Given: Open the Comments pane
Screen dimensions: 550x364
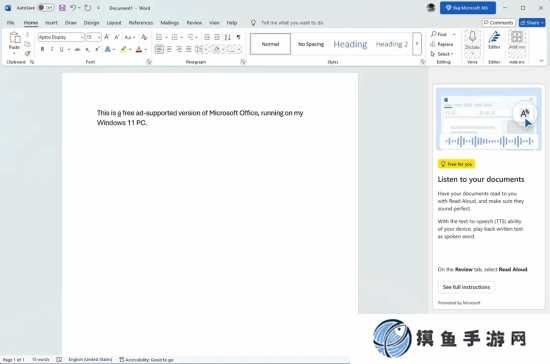Looking at the screenshot, I should click(x=499, y=23).
